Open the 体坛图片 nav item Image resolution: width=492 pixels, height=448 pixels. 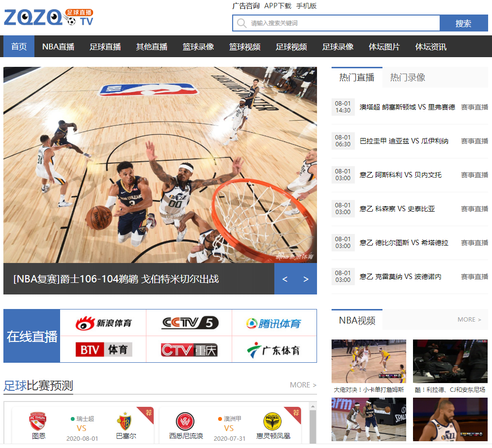384,46
